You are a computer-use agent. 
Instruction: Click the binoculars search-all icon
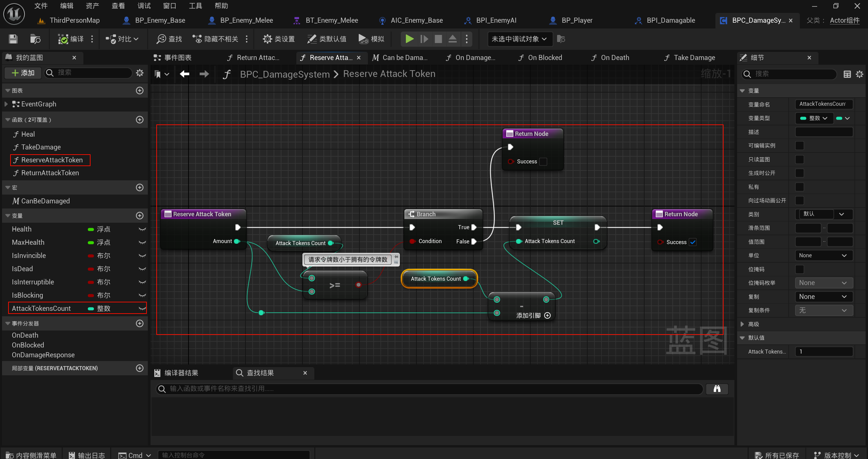click(717, 389)
